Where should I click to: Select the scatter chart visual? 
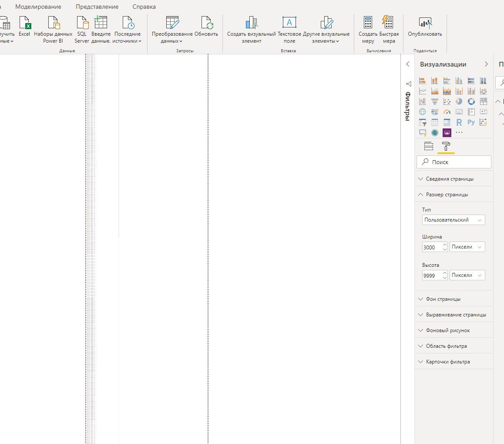tap(447, 101)
